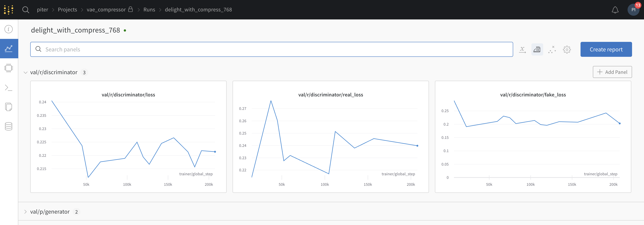The height and width of the screenshot is (225, 644).
Task: Expand the val/p/generator section
Action: [x=25, y=212]
